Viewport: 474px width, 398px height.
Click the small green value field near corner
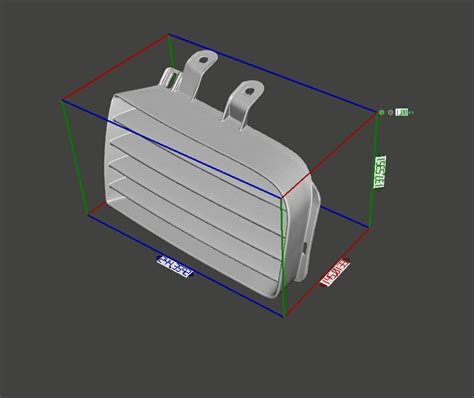click(402, 113)
